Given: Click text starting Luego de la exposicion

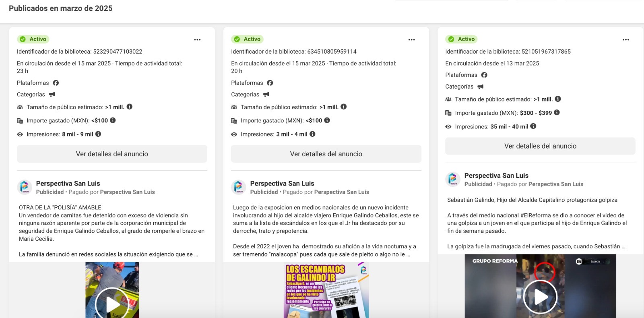Looking at the screenshot, I should tap(326, 219).
